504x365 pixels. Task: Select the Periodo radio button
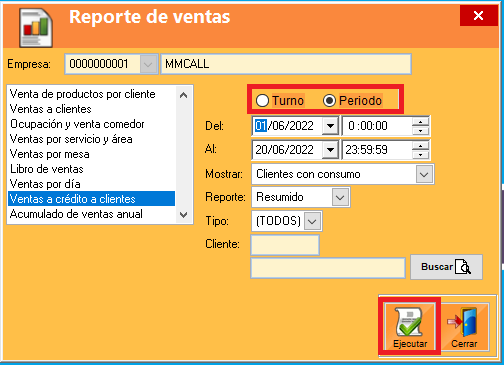pos(329,100)
